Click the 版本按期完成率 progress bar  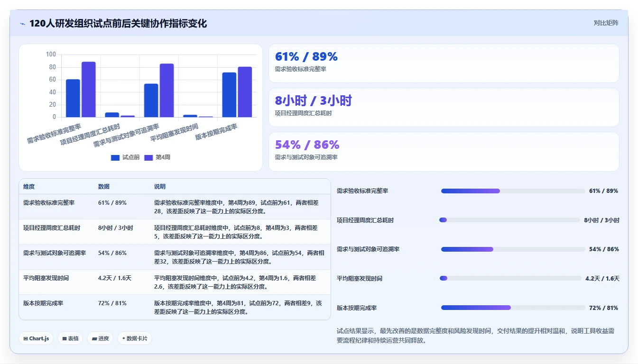513,308
